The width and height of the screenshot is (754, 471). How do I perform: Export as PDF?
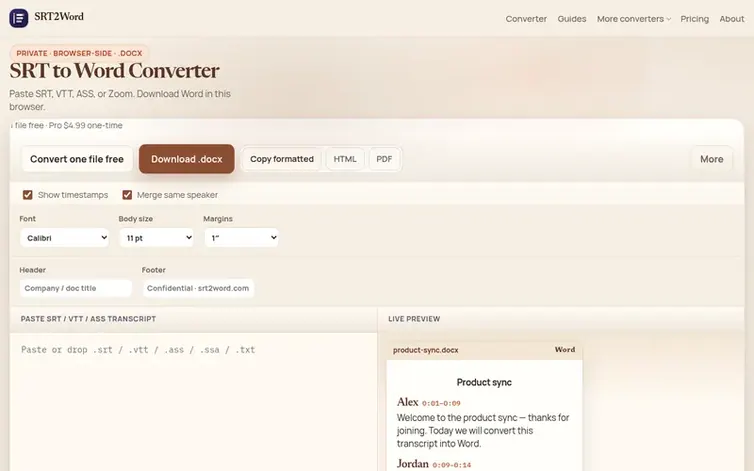pos(384,159)
